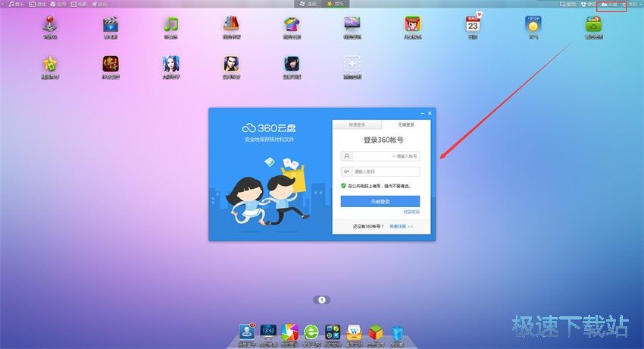Open the wallpaper monitor icon
Screen dimensions: 644x349
[x=352, y=25]
